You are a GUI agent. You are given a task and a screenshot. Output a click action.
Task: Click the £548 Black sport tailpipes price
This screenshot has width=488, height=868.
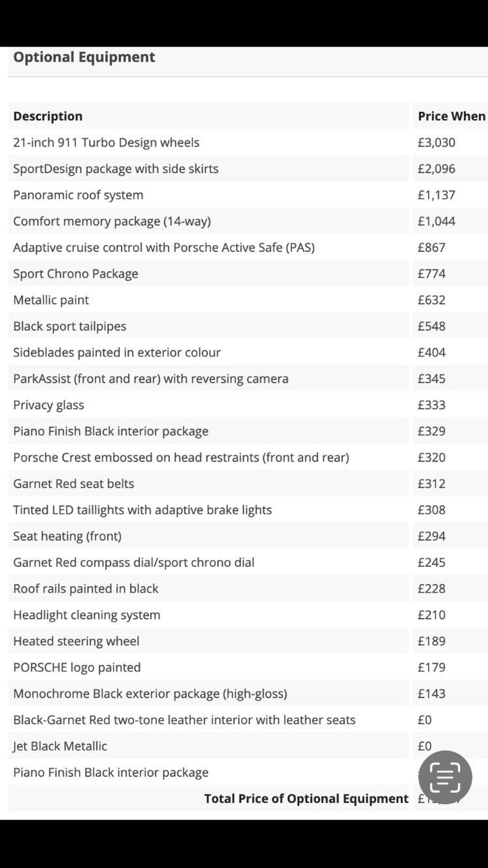tap(431, 326)
